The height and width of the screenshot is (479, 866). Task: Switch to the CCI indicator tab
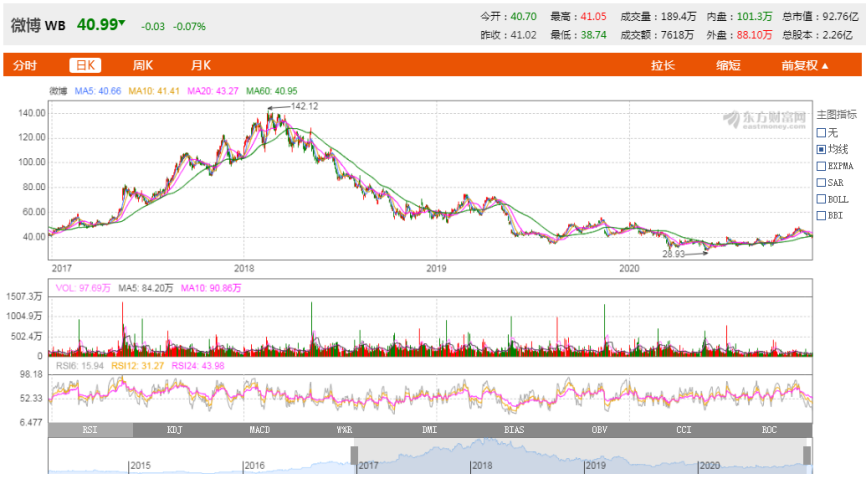tap(684, 430)
